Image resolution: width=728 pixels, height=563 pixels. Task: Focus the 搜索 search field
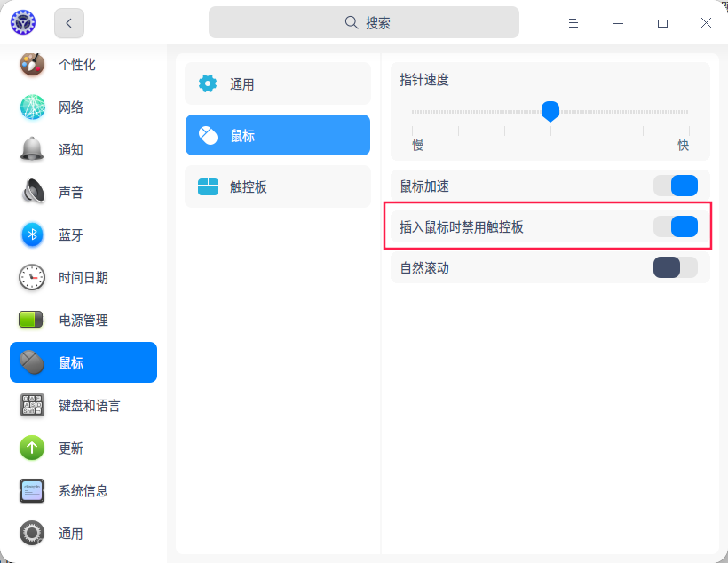click(363, 22)
